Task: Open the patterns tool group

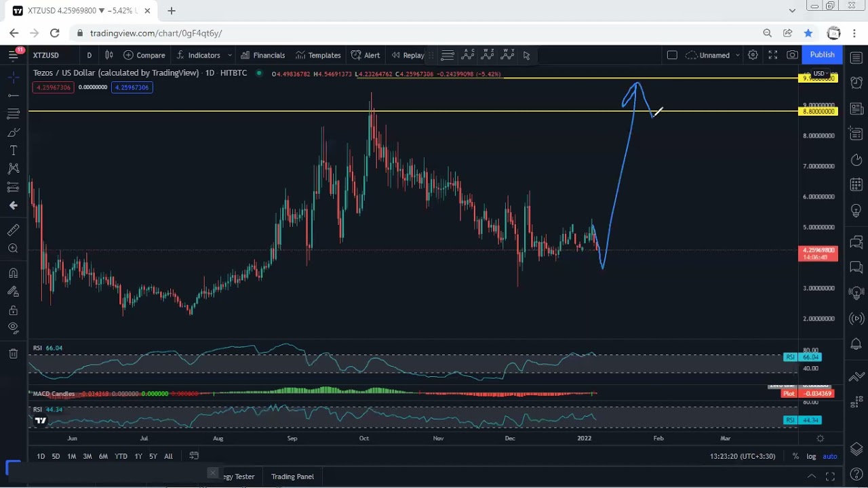Action: click(13, 169)
